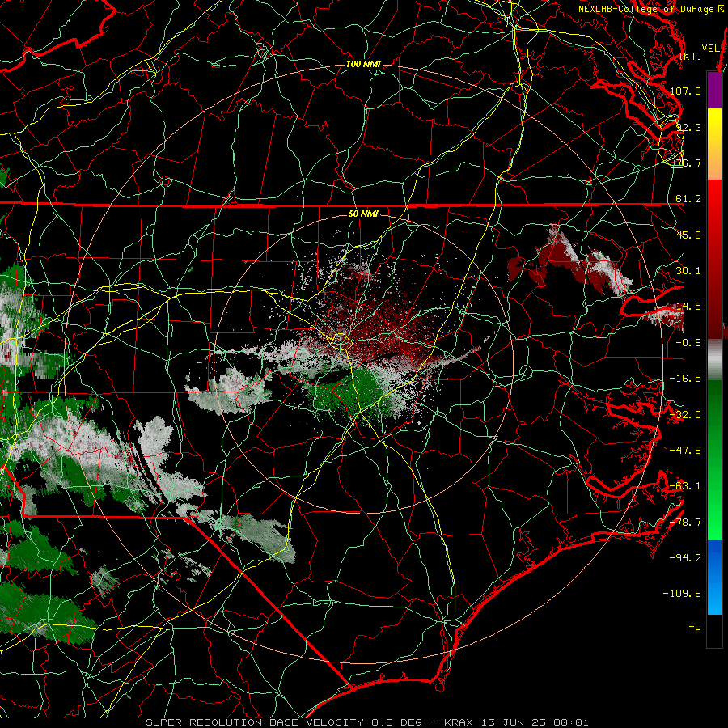Click the VEL legend title

point(710,49)
